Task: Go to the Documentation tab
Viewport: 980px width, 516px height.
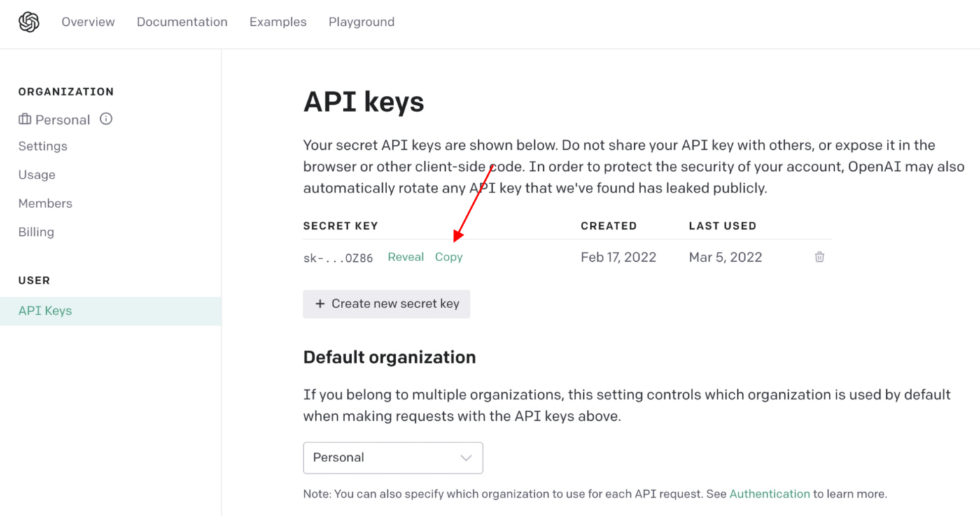Action: pos(182,22)
